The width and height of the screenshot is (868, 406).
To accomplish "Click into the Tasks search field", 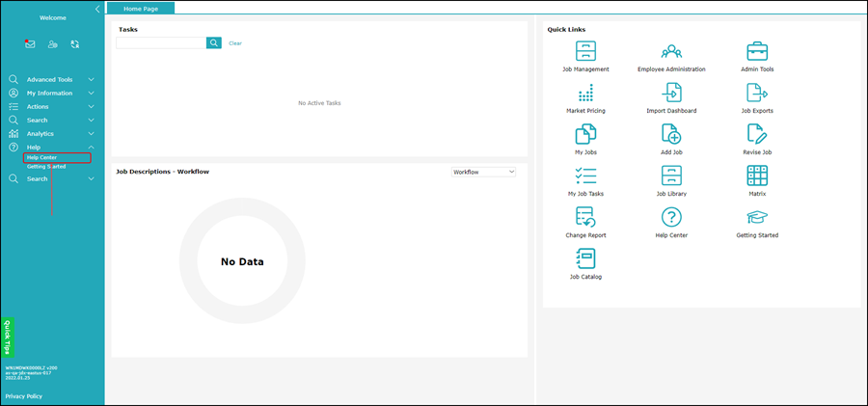I will click(161, 43).
